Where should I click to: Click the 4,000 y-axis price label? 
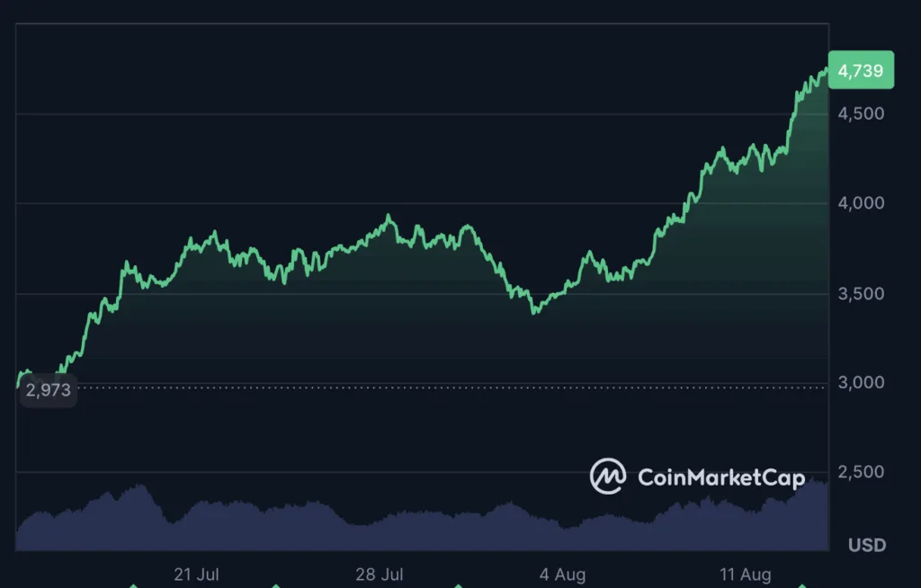(x=862, y=203)
